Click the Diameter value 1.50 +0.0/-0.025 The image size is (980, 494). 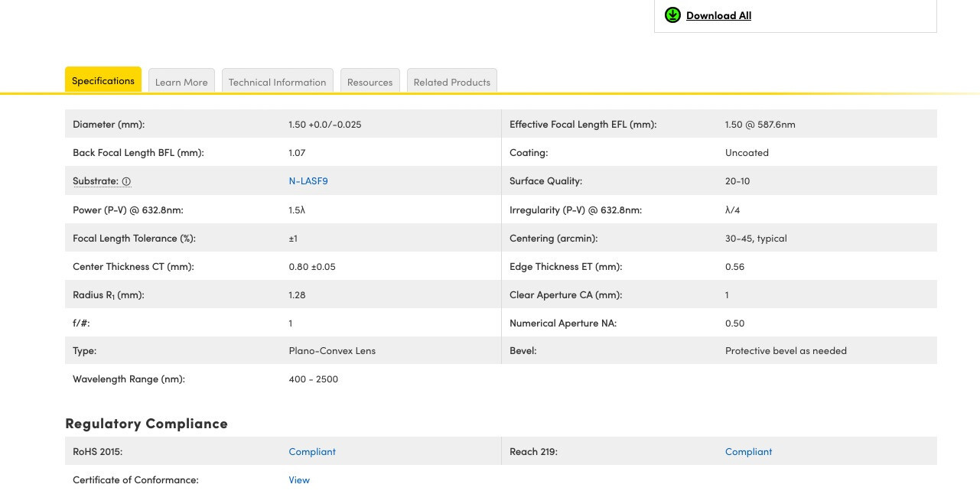(x=325, y=125)
